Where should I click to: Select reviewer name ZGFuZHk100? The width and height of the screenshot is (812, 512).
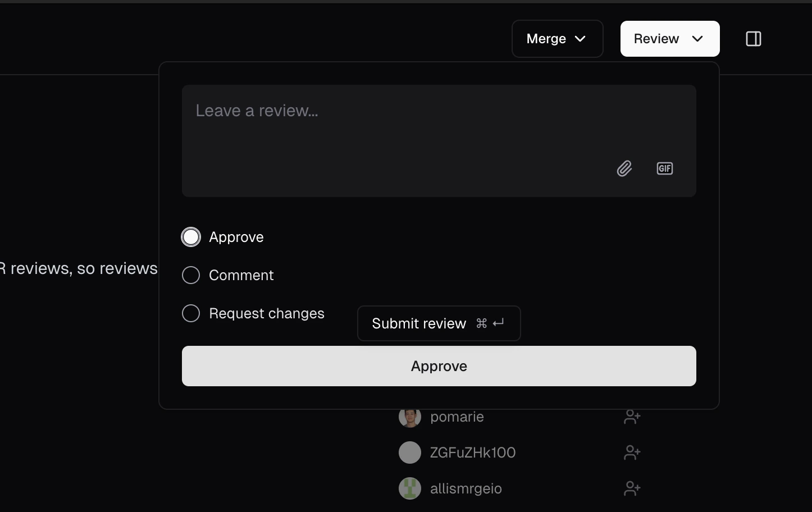point(472,452)
